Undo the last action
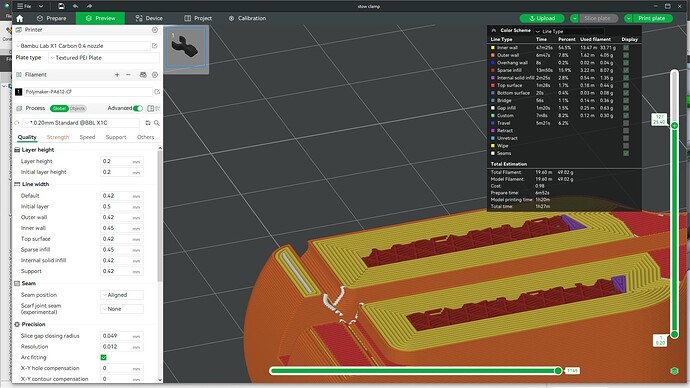The width and height of the screenshot is (690, 388). (75, 6)
